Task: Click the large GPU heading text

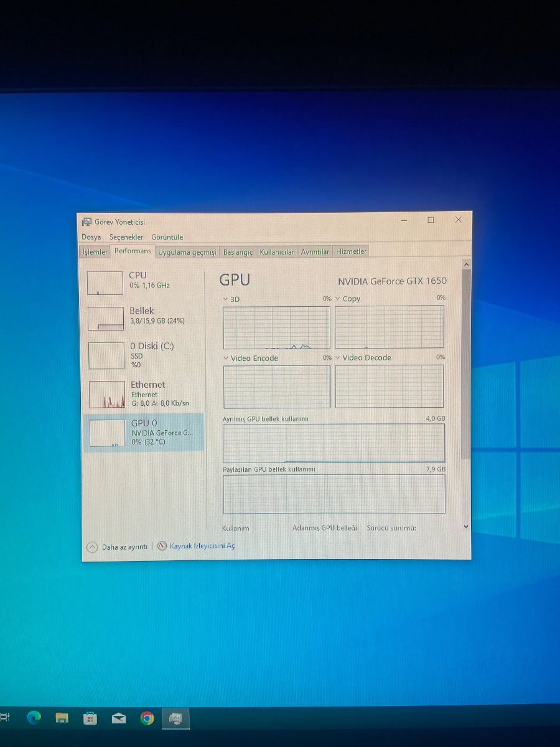Action: [x=235, y=280]
